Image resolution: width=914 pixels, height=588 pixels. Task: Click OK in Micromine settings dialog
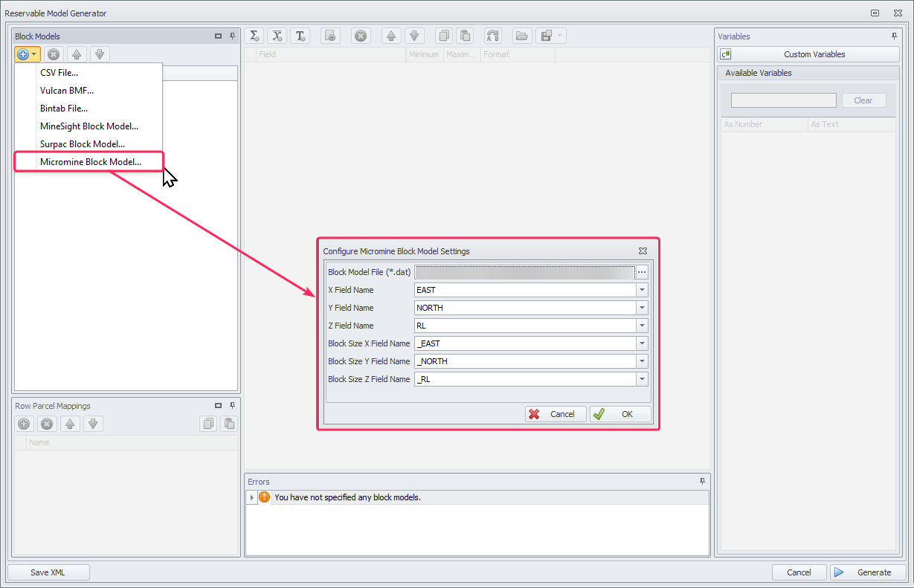[x=620, y=414]
